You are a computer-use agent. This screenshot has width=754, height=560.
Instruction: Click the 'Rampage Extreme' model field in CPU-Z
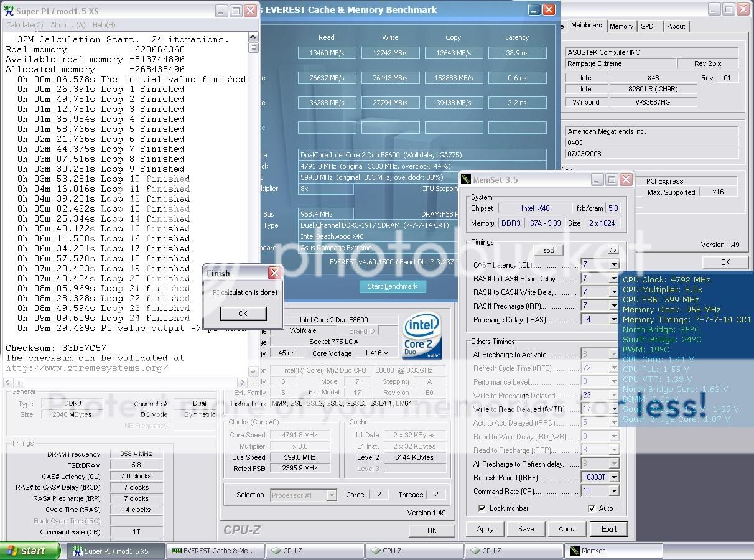620,63
